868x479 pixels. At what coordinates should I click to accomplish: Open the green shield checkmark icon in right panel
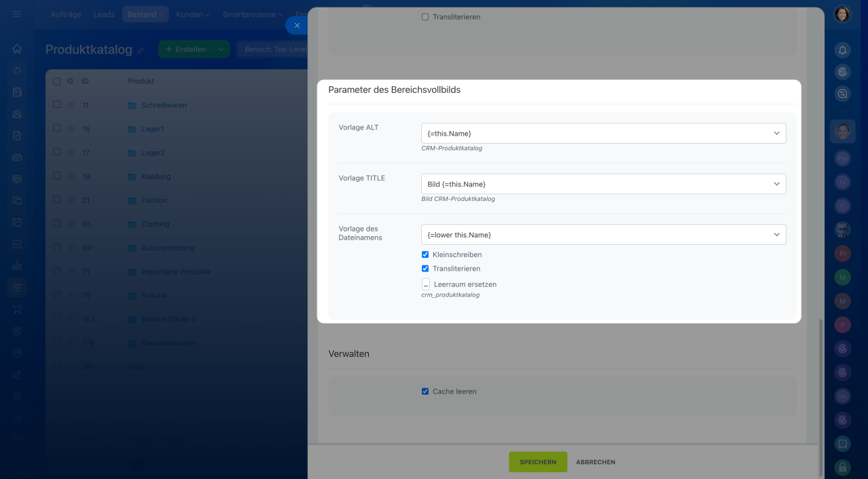pos(842,443)
